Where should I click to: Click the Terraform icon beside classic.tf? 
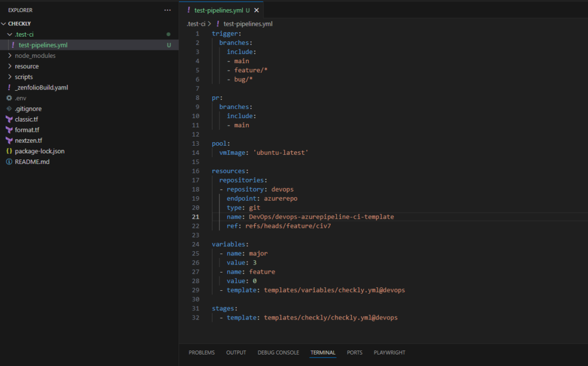point(9,119)
